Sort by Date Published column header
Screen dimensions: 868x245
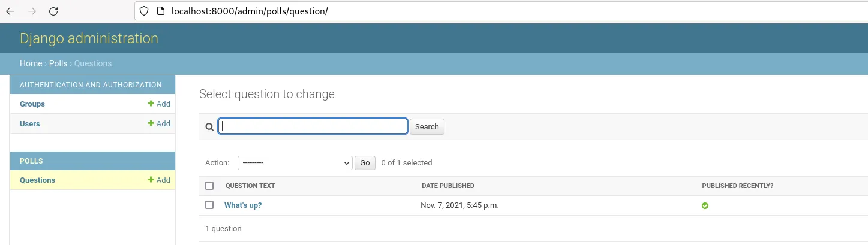point(447,186)
